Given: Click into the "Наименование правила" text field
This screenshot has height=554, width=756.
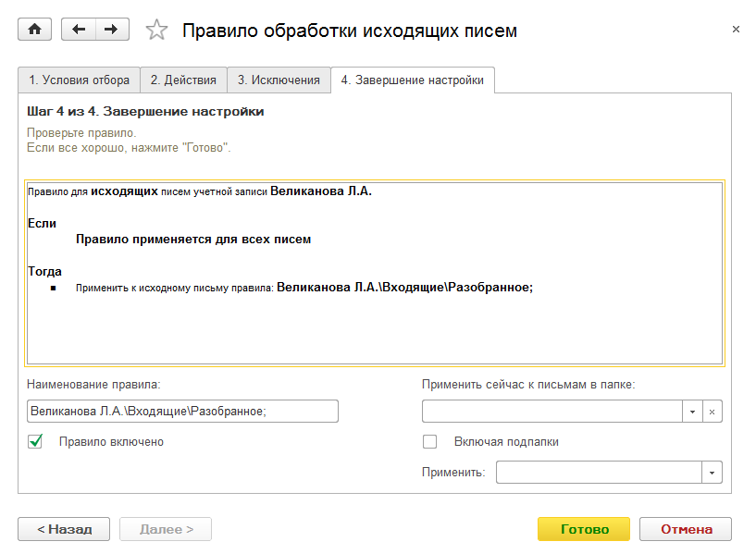Looking at the screenshot, I should [182, 412].
